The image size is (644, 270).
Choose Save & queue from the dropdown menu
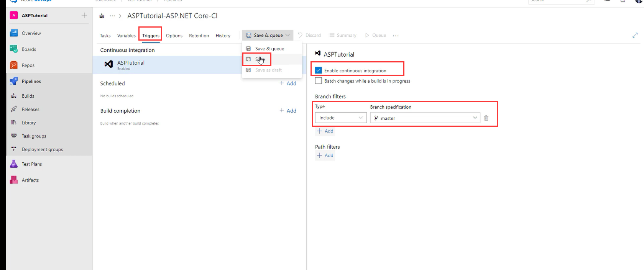pyautogui.click(x=272, y=49)
